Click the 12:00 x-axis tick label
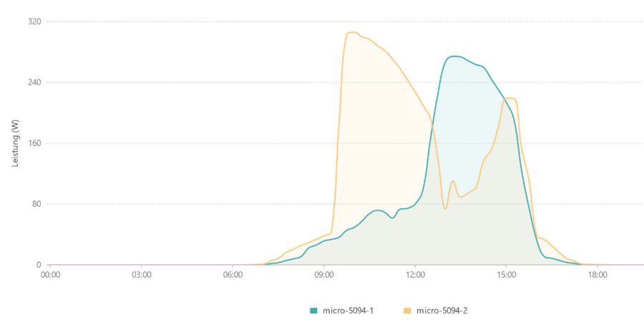Screen dimensions: 644x325 click(x=415, y=274)
